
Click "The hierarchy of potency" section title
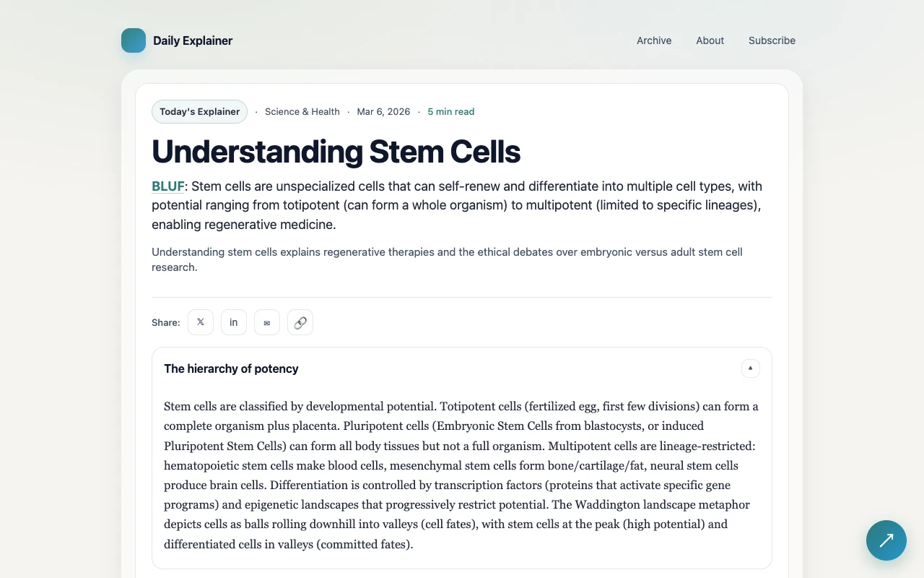point(231,368)
